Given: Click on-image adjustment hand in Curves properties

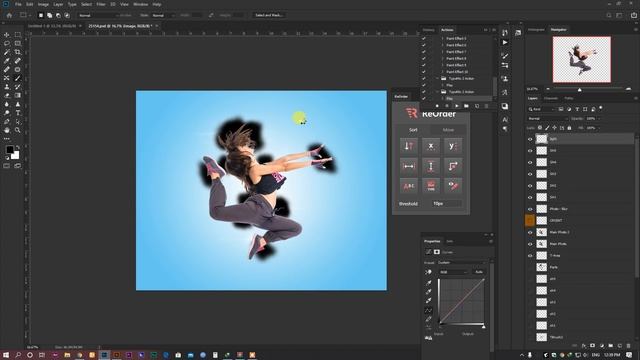Looking at the screenshot, I should [428, 272].
